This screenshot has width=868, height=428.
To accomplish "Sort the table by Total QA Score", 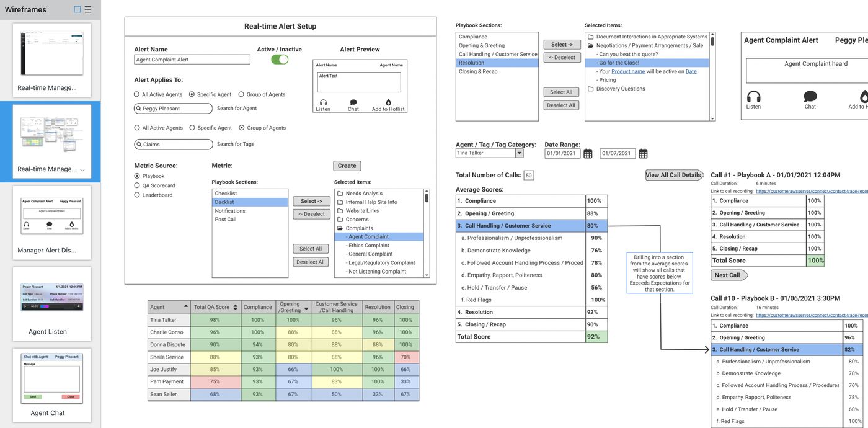I will point(235,307).
